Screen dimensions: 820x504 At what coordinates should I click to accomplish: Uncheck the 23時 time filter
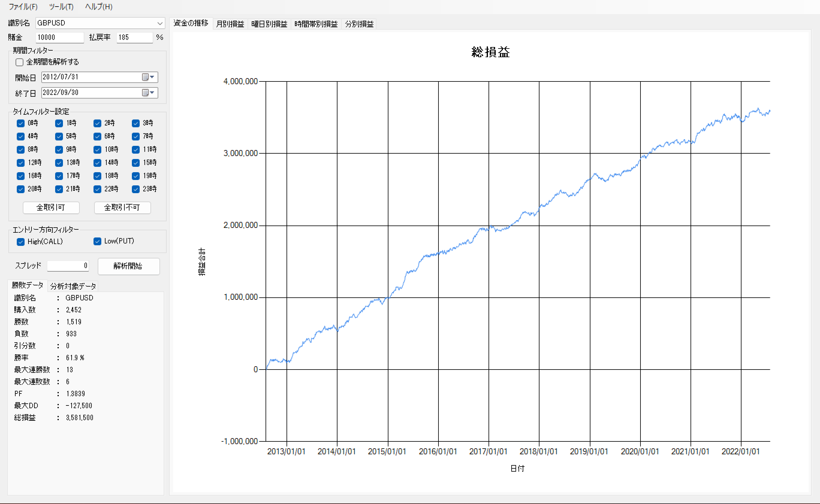click(136, 189)
